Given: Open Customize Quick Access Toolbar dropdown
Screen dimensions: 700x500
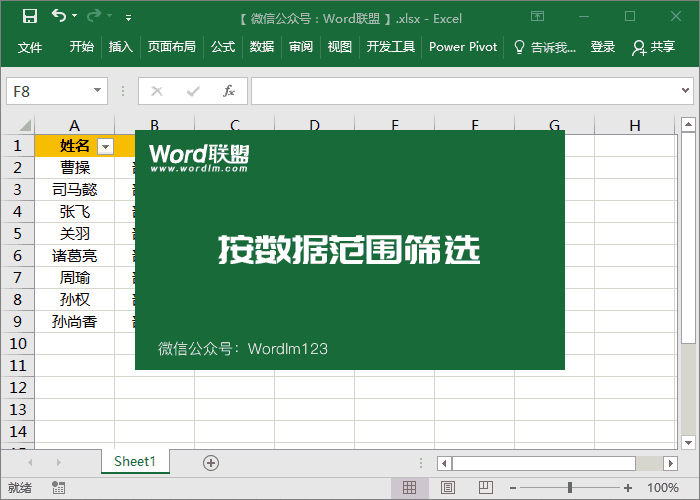Looking at the screenshot, I should [x=128, y=17].
